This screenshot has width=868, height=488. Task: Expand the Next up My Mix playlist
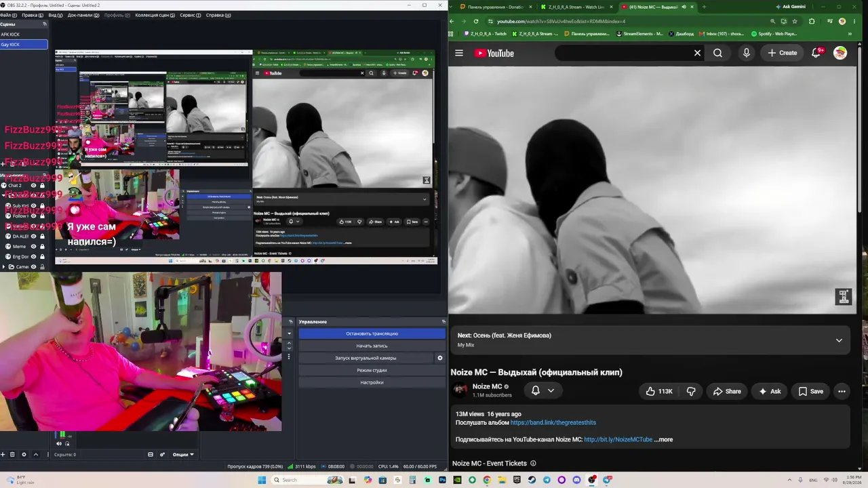[x=839, y=340]
